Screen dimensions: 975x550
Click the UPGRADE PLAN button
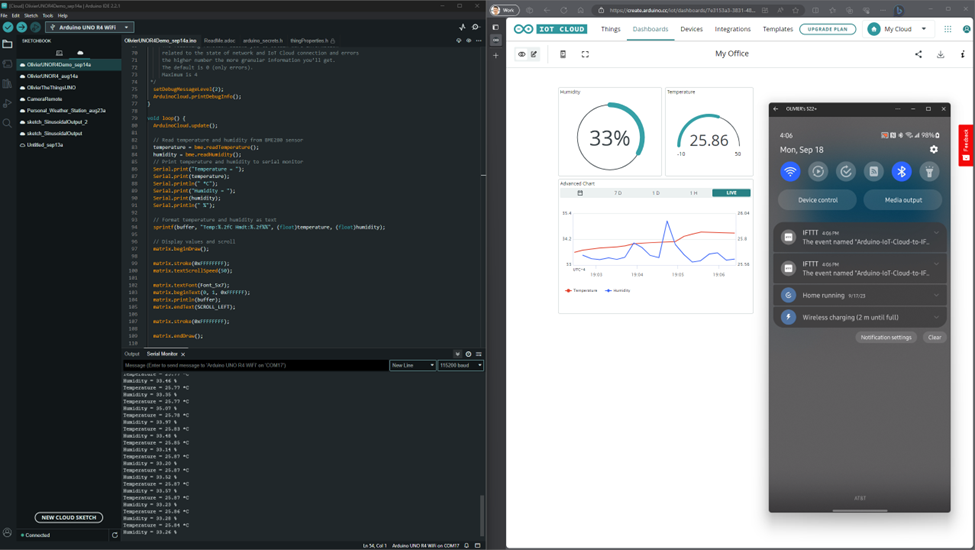tap(828, 29)
